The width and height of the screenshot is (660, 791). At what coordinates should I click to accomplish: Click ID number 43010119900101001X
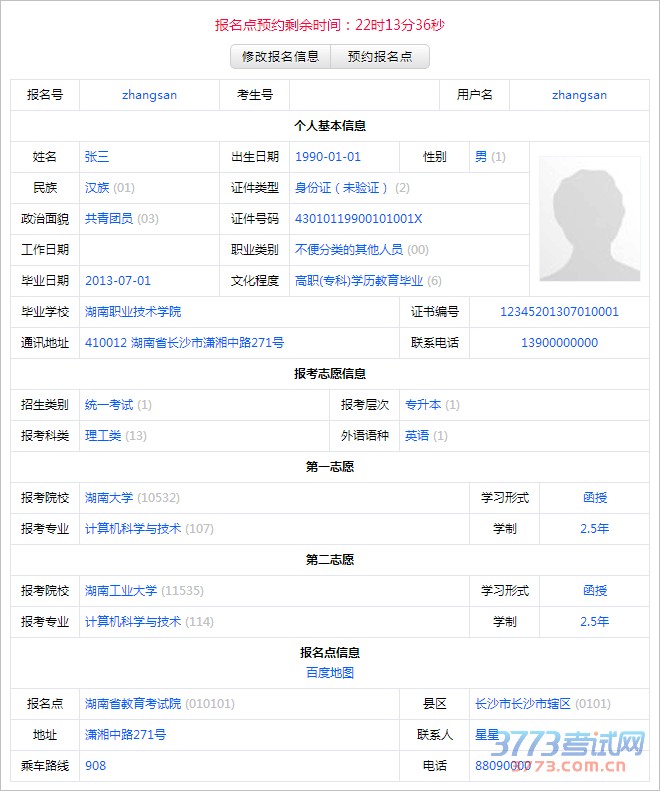coord(358,219)
